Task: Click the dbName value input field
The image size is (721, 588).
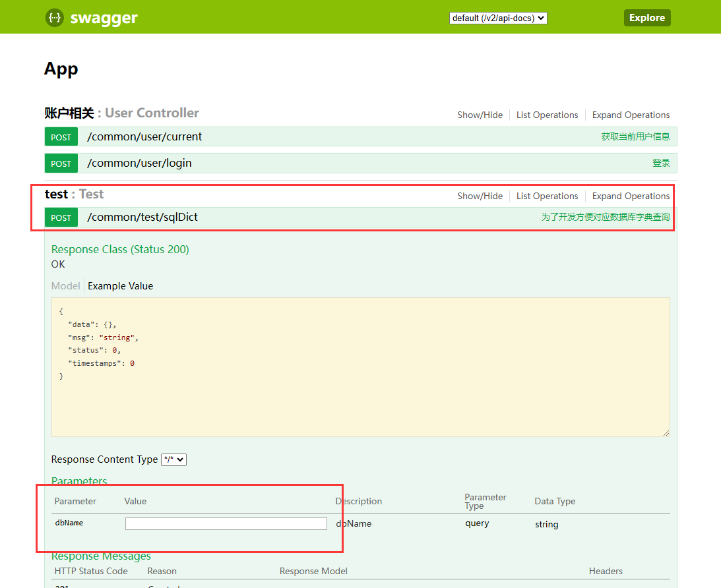Action: 226,523
